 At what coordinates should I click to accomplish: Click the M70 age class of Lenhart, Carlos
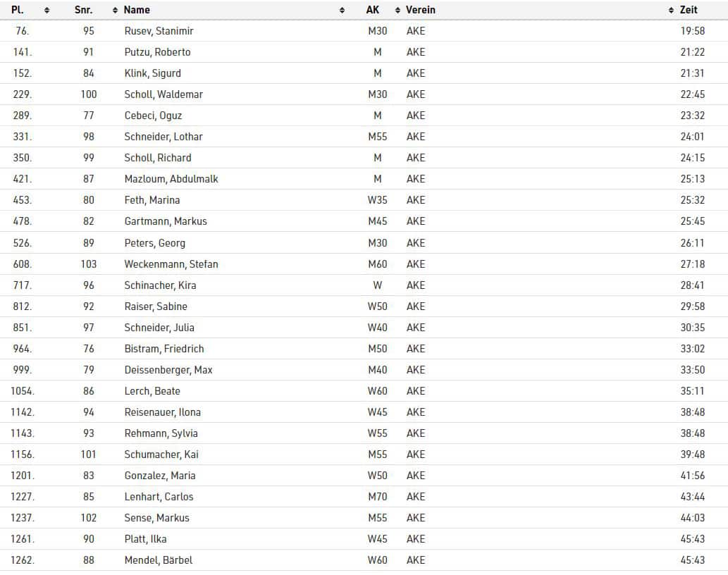(378, 497)
